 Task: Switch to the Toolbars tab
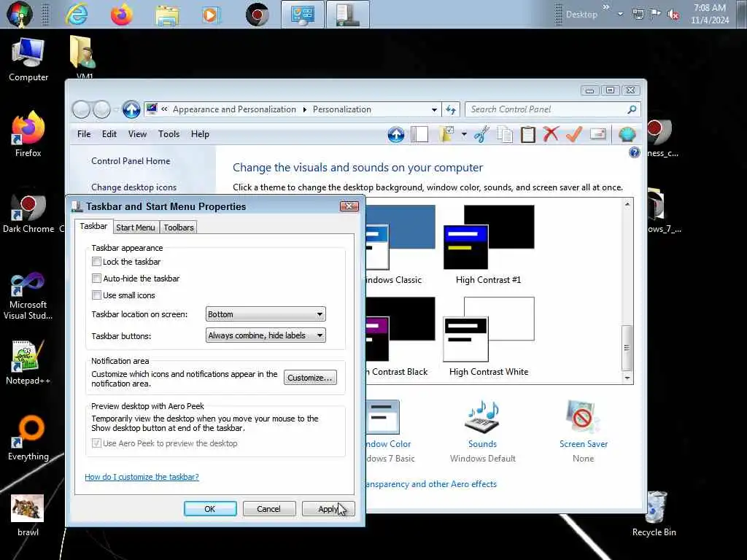tap(179, 227)
